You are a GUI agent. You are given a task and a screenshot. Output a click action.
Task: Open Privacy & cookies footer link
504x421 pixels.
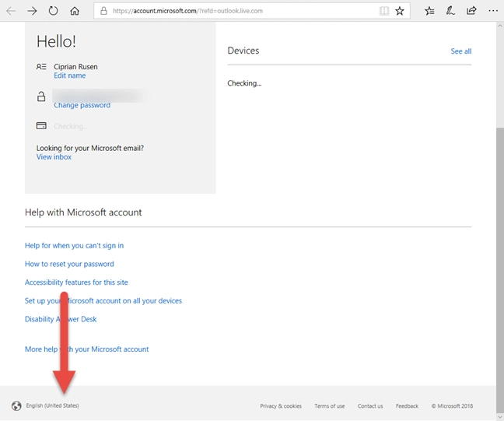(x=281, y=406)
